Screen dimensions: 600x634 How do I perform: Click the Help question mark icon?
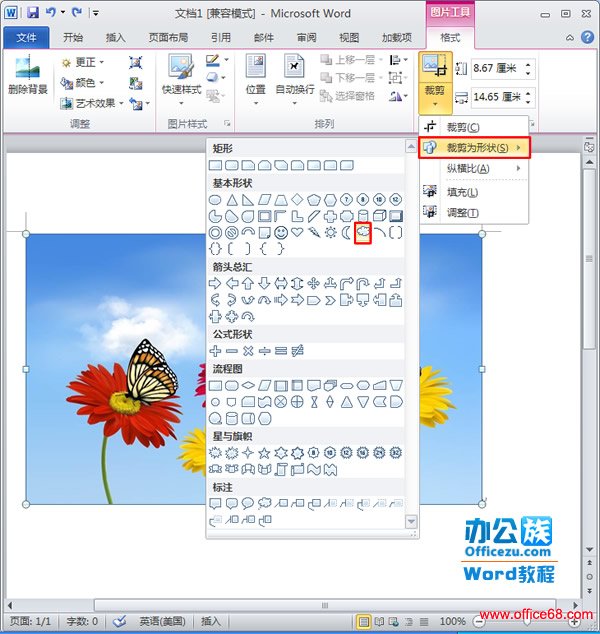click(587, 37)
